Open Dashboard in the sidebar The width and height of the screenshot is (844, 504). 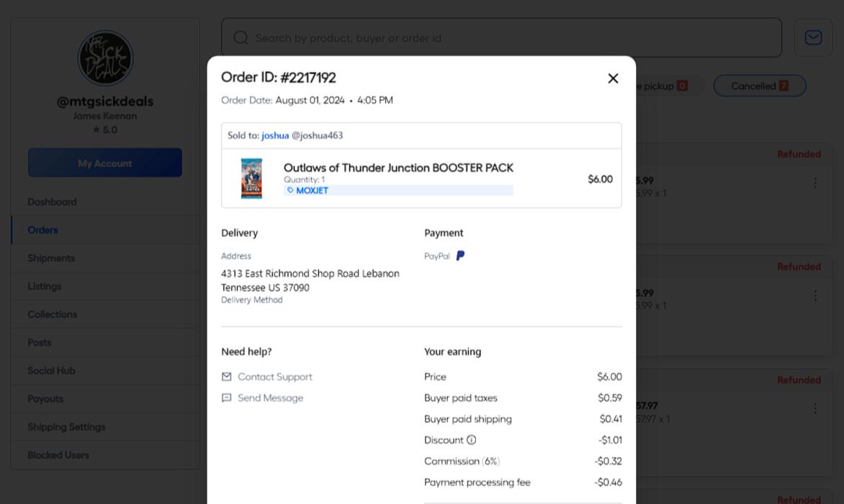pos(53,202)
